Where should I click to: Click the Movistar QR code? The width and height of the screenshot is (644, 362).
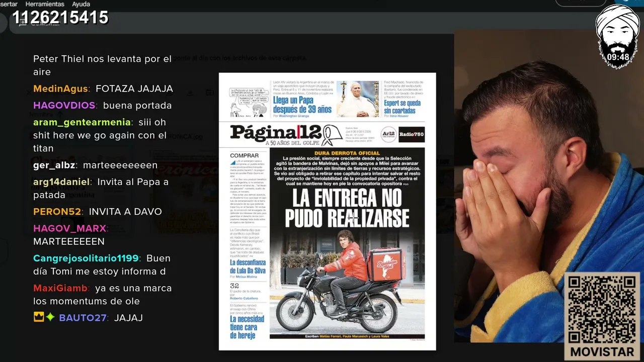602,310
